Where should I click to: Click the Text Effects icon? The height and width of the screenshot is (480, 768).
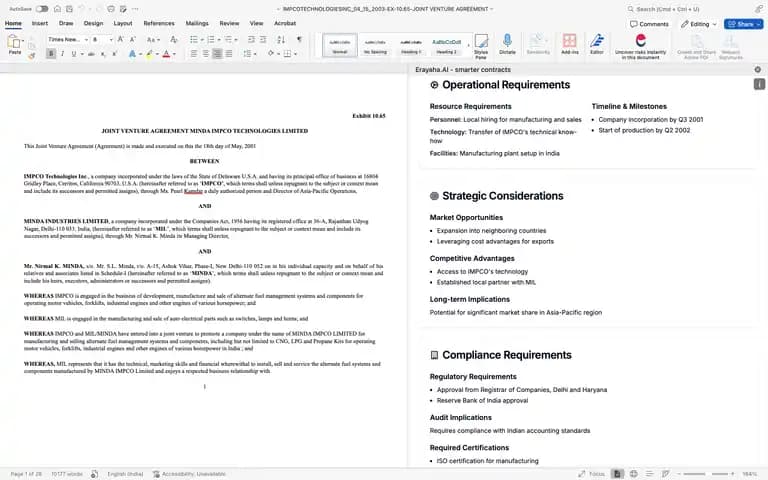coord(132,53)
